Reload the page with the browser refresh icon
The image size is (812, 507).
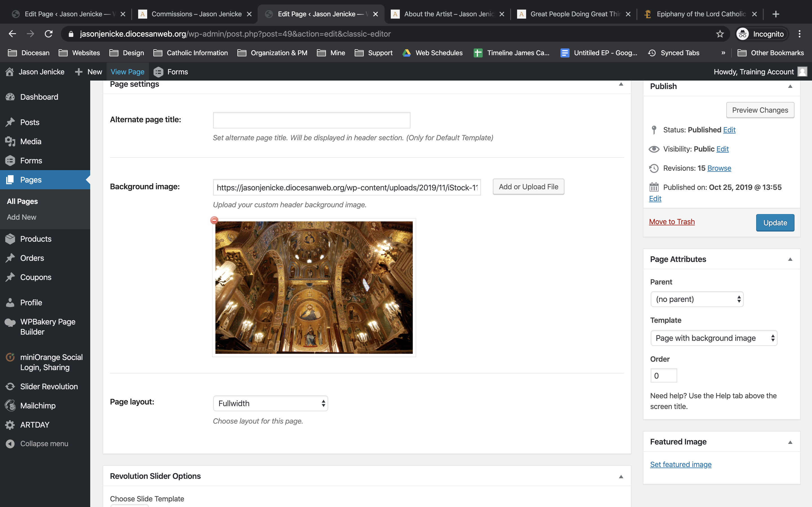tap(49, 34)
